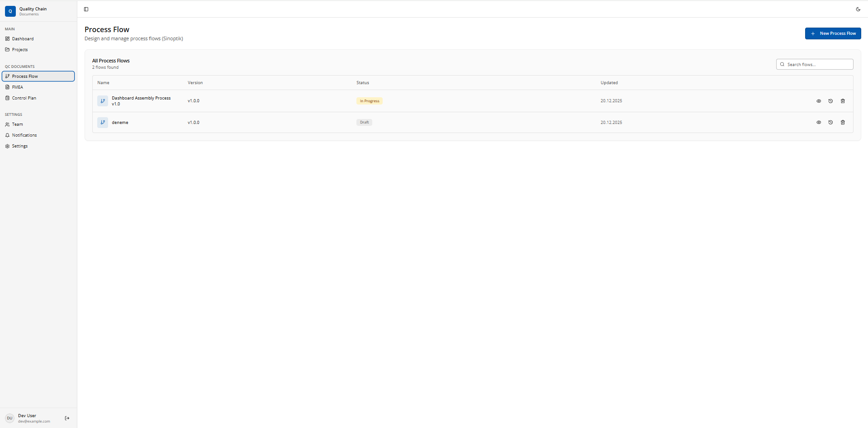The height and width of the screenshot is (428, 868).
Task: Click the Draft status badge
Action: [x=364, y=122]
